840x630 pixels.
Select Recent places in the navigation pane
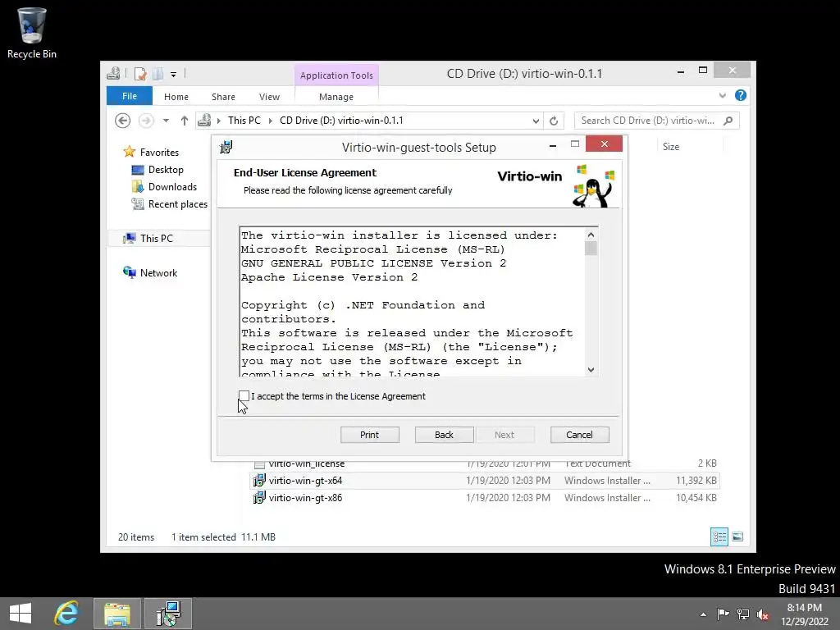pos(178,204)
